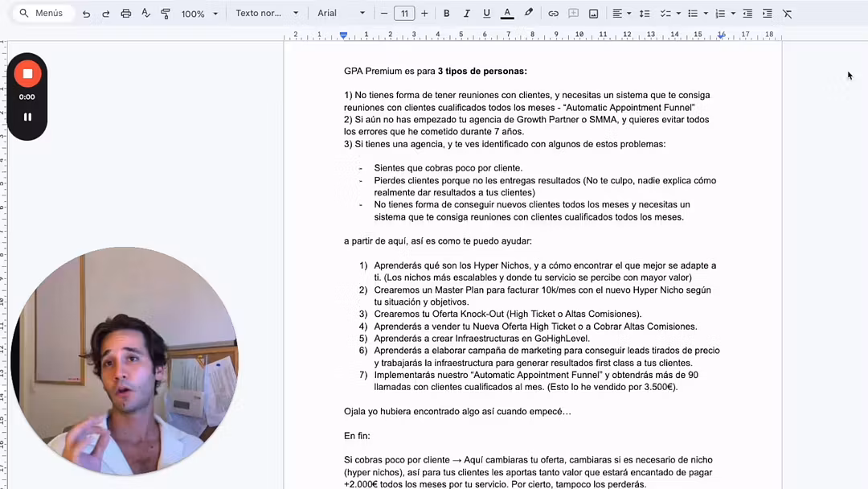Screen dimensions: 868x489
Task: Toggle underline formatting
Action: pyautogui.click(x=486, y=14)
